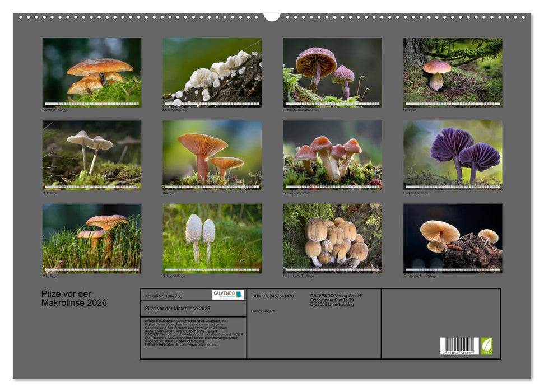Image resolution: width=544 pixels, height=392 pixels.
Task: Click the Schopftintlinge photo
Action: pos(212,238)
